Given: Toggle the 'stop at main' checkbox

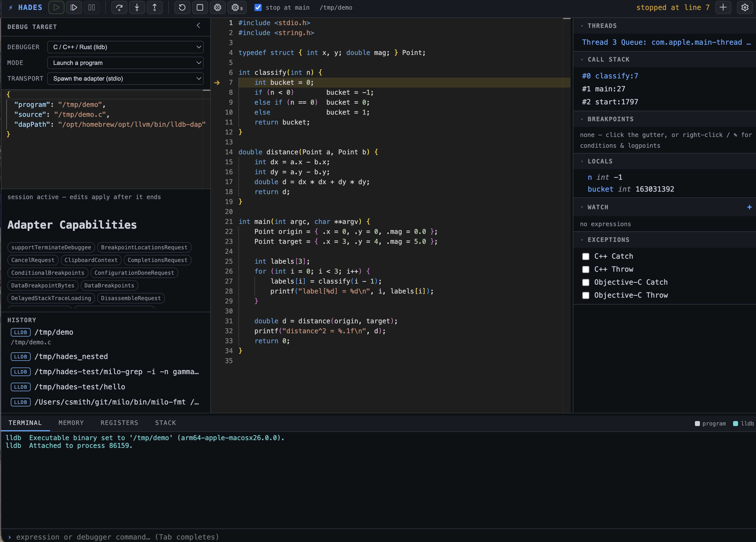Looking at the screenshot, I should click(x=258, y=7).
